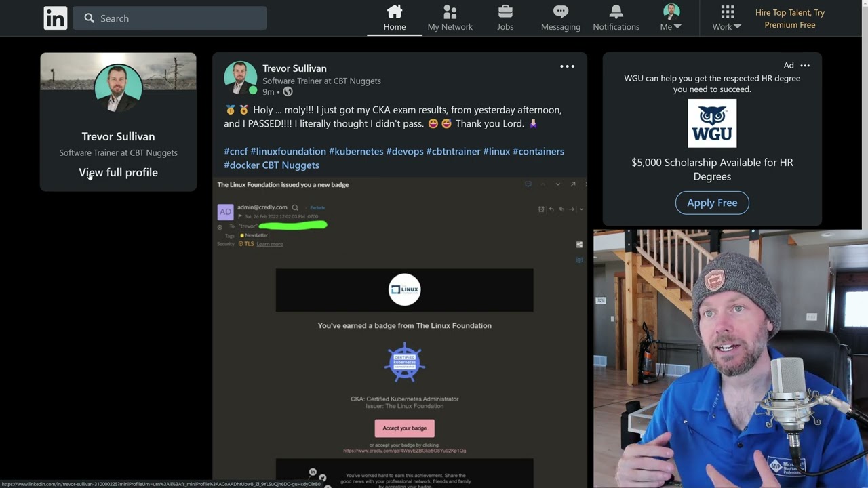Click $5,000 Scholarship Available for HR Degrees text
Image resolution: width=868 pixels, height=488 pixels.
712,169
